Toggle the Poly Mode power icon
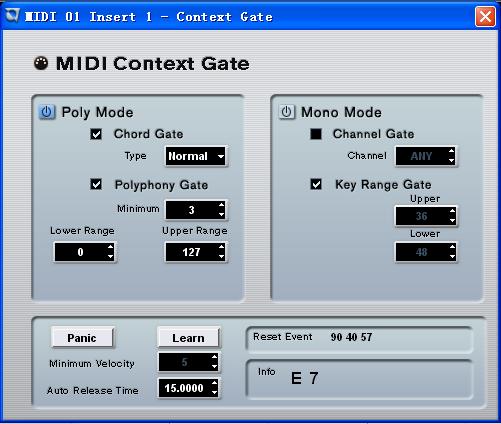This screenshot has width=501, height=424. [x=47, y=112]
